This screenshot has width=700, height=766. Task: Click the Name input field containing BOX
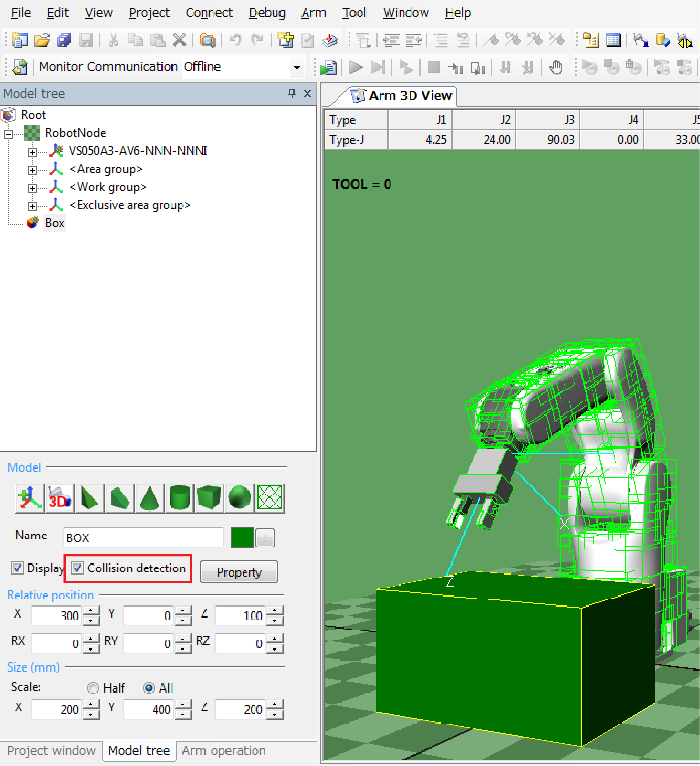tap(143, 538)
